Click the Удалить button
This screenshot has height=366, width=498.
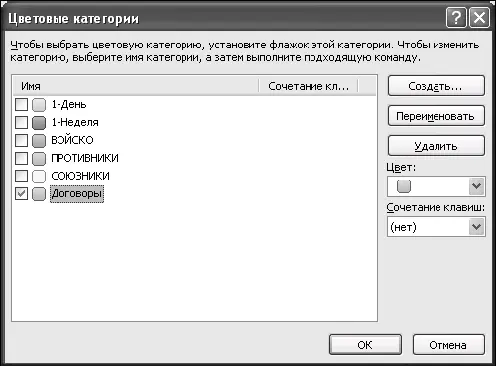(x=436, y=146)
